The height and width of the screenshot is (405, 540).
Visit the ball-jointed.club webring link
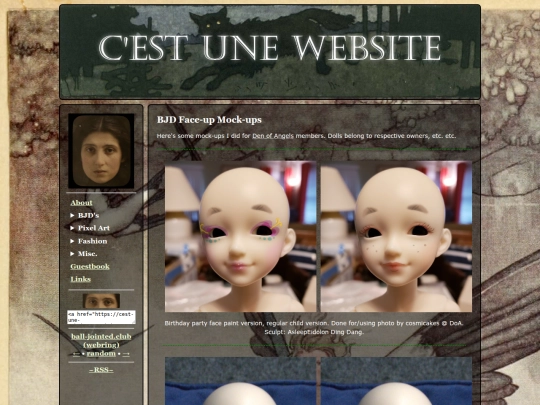(101, 341)
